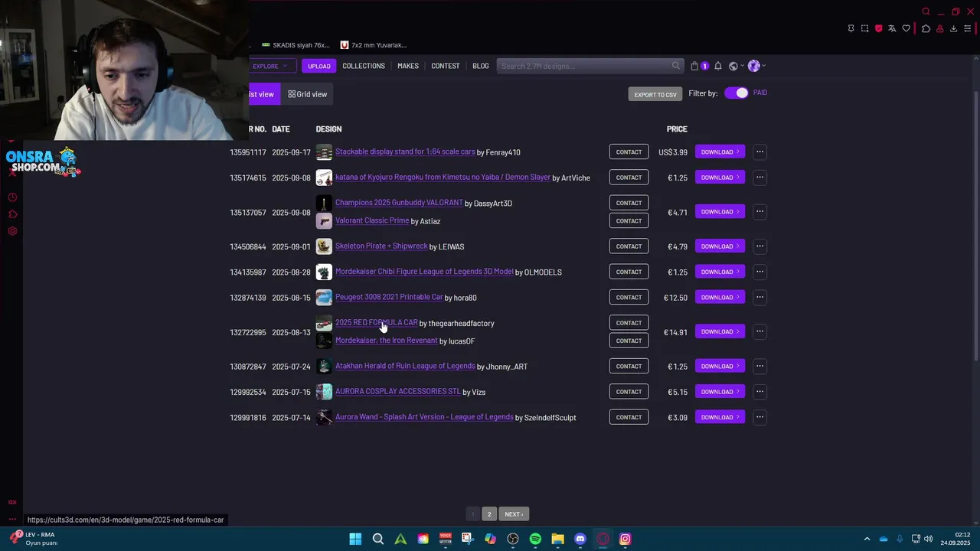Show hidden system tray icons chevron
The image size is (980, 551).
point(867,539)
